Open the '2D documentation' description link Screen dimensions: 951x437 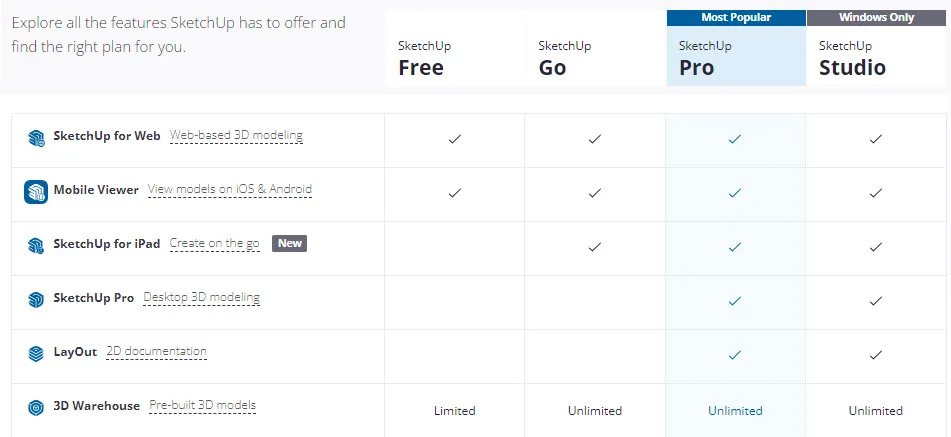(x=156, y=352)
